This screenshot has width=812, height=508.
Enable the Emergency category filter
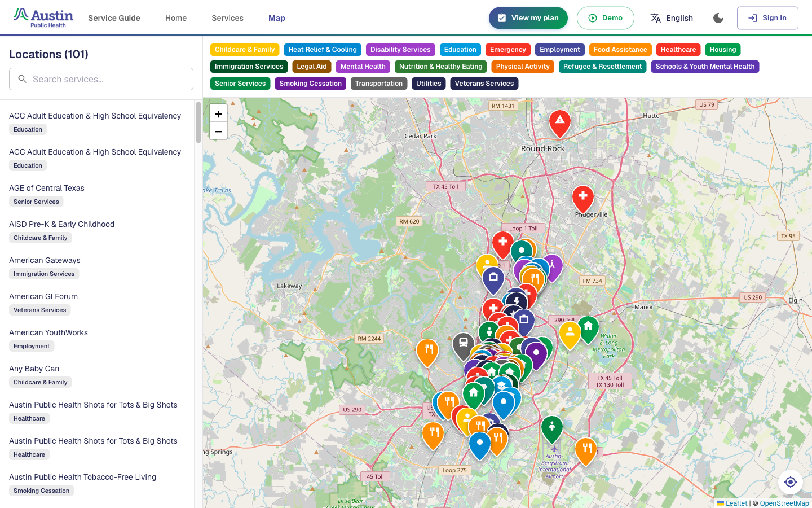click(x=508, y=50)
